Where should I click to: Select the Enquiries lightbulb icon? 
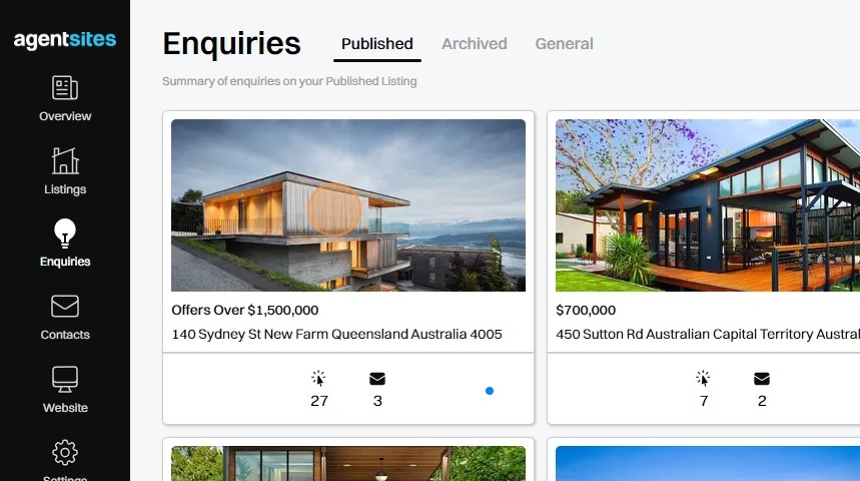click(x=65, y=233)
